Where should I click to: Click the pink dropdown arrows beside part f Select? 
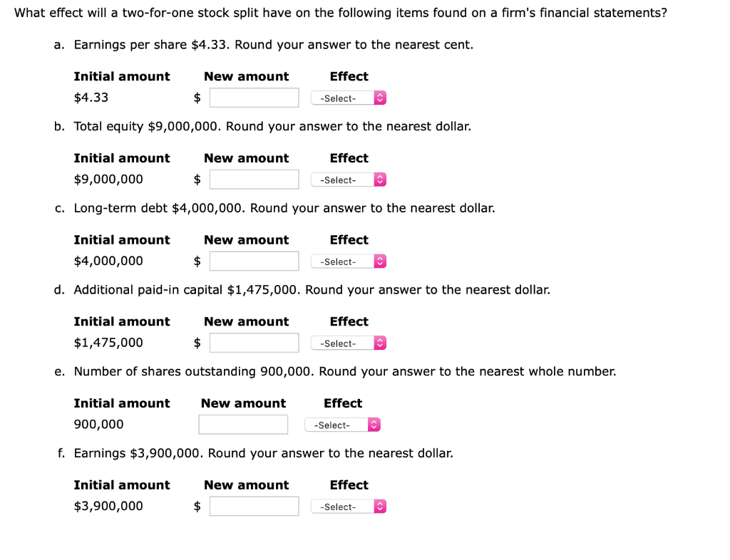[380, 506]
